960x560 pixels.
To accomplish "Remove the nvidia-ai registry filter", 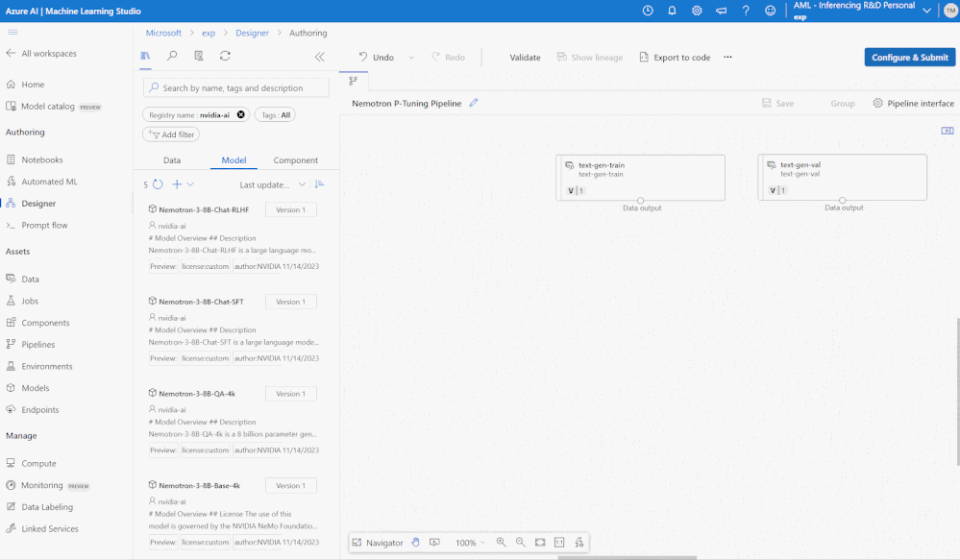I will coord(241,114).
